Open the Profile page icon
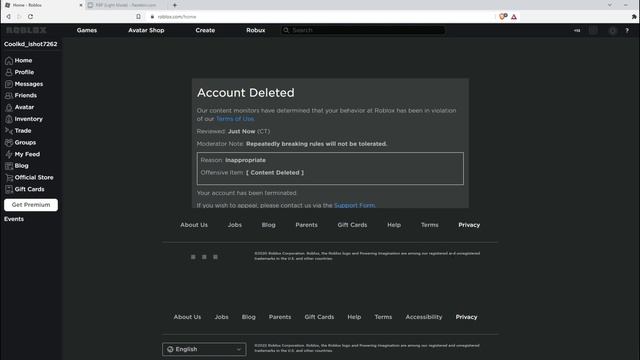 pos(9,72)
